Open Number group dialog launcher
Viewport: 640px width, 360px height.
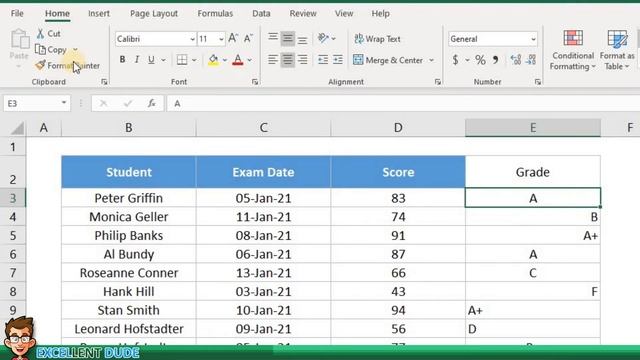pyautogui.click(x=538, y=82)
